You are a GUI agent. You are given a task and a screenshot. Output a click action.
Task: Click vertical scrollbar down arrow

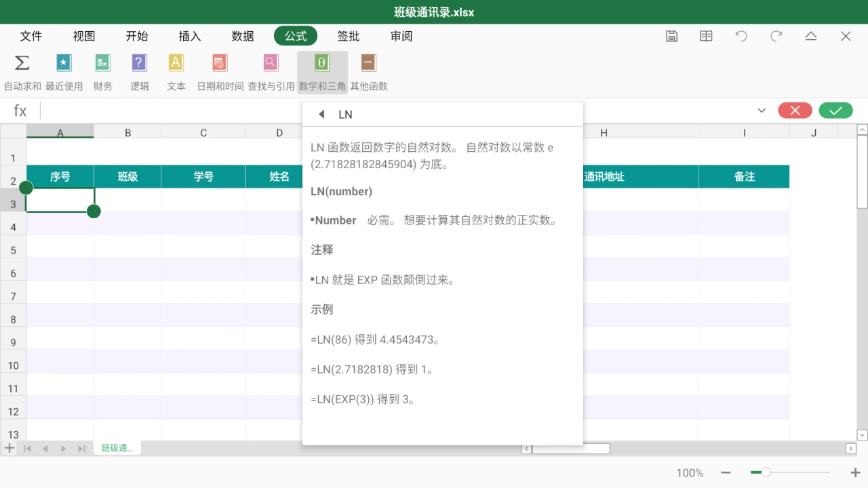[863, 435]
